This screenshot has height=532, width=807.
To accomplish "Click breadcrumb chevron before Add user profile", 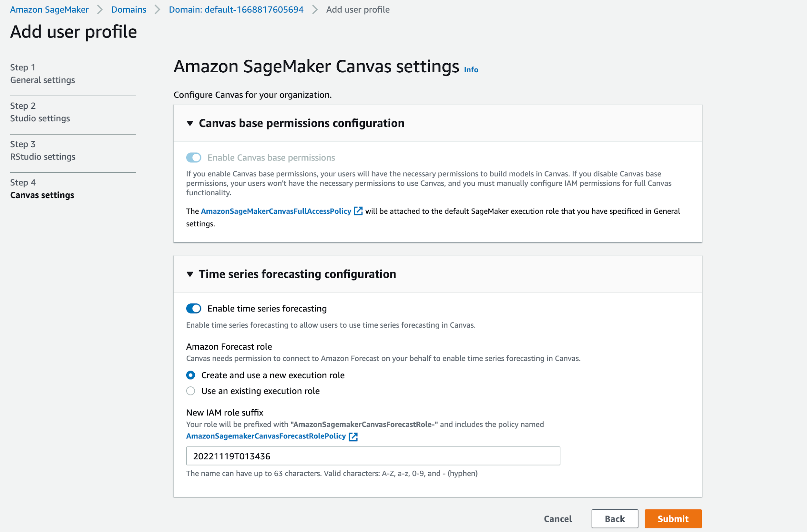I will tap(315, 9).
